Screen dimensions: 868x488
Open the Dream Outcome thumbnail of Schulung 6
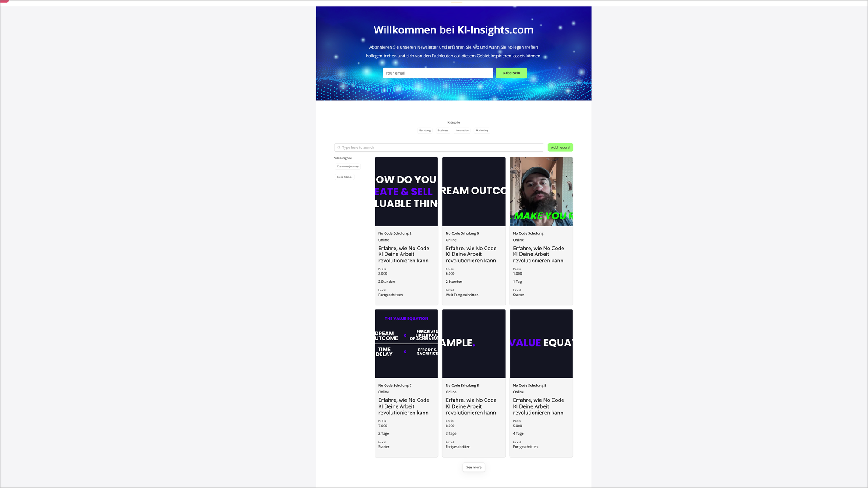pos(474,192)
